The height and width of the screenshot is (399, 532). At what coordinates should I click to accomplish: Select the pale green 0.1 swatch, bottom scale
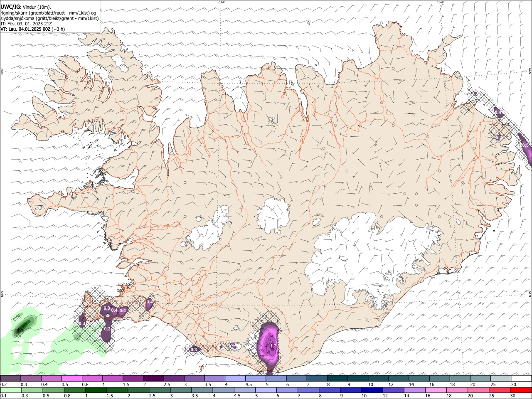[x=11, y=390]
